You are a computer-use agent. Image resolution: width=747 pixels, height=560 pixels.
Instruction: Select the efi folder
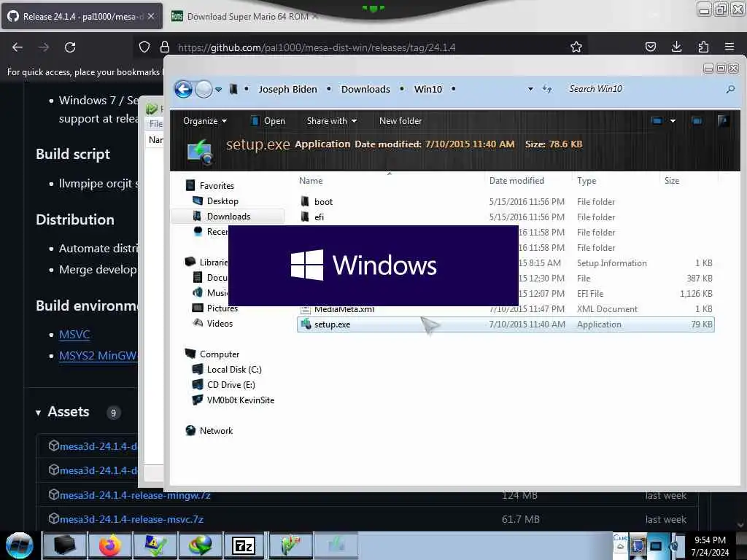(x=319, y=217)
